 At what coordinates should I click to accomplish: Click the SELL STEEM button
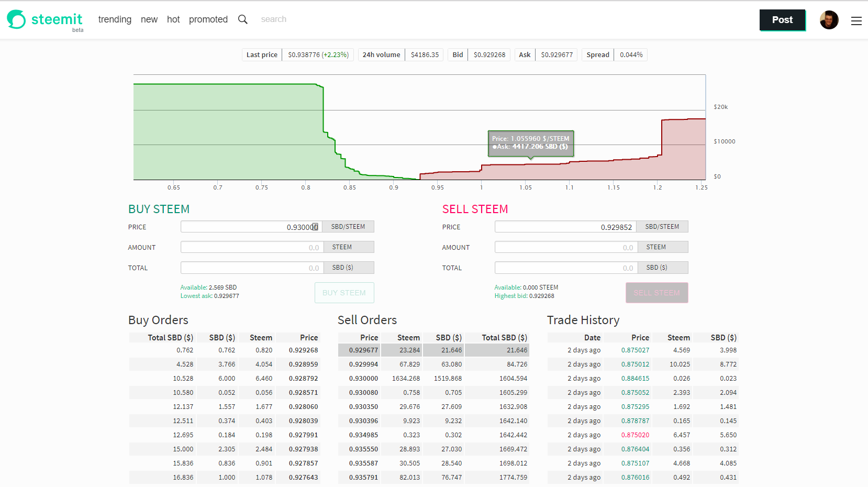[657, 293]
